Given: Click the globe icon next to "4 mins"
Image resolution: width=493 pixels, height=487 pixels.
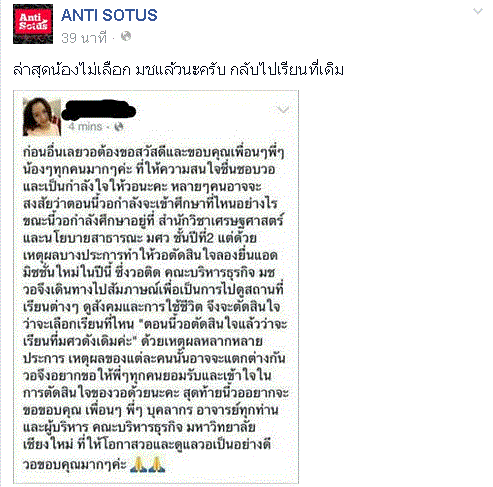Looking at the screenshot, I should point(119,127).
